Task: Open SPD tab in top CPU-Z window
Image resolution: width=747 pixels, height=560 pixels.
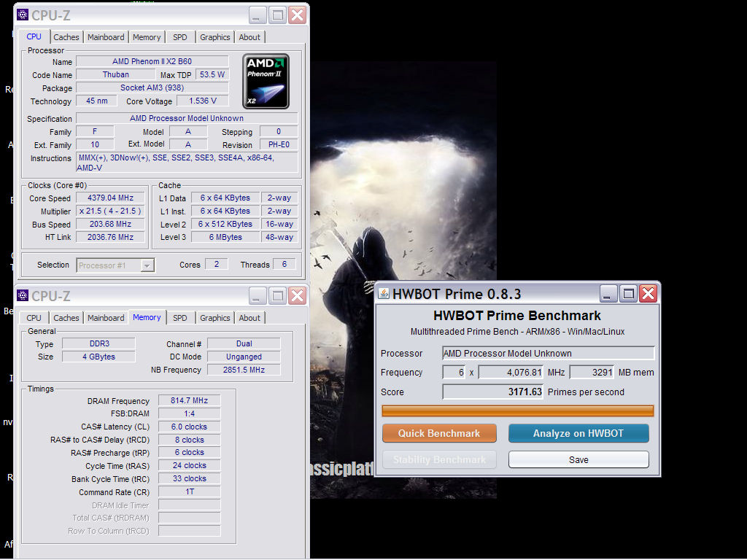Action: point(180,37)
